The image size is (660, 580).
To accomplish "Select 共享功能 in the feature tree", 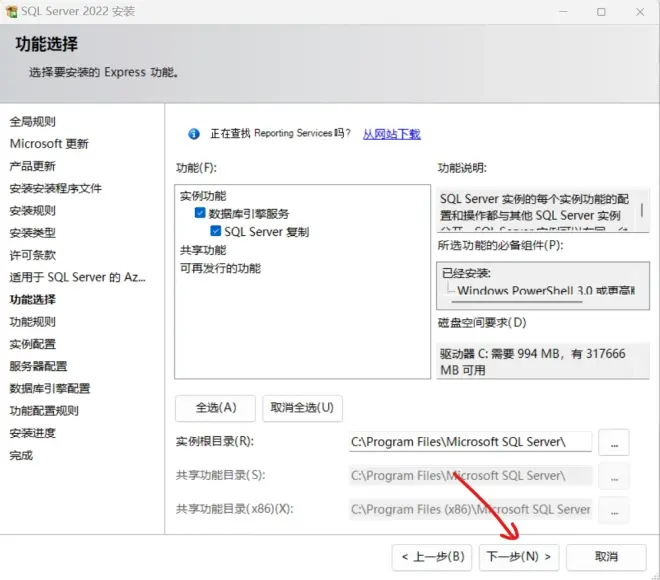I will tap(203, 250).
